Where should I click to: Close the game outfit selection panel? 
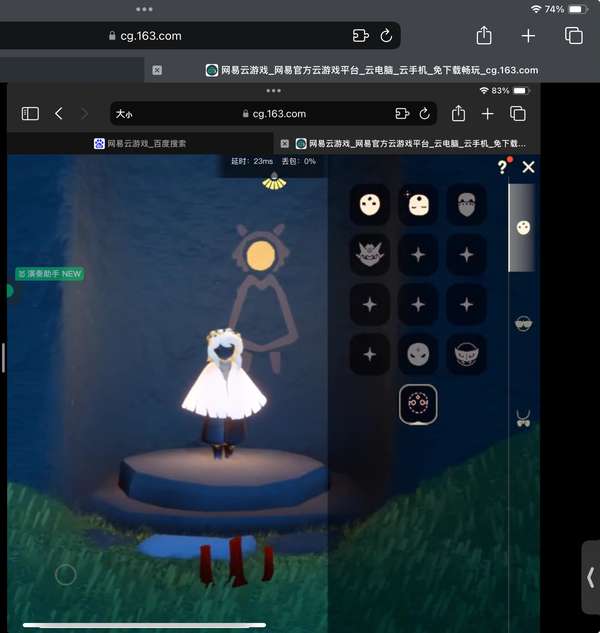[x=528, y=167]
